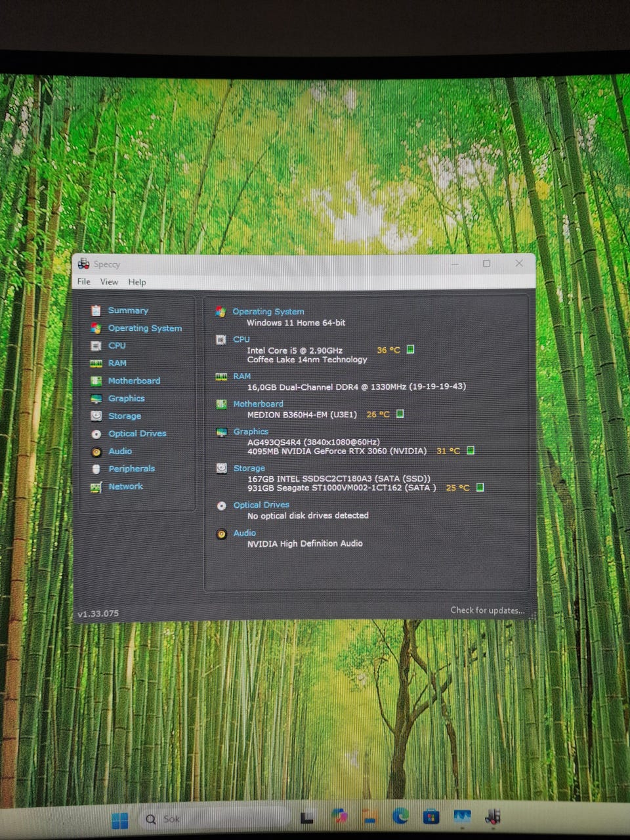The width and height of the screenshot is (630, 840).
Task: Open the Graphics heading link in summary
Action: coord(251,431)
